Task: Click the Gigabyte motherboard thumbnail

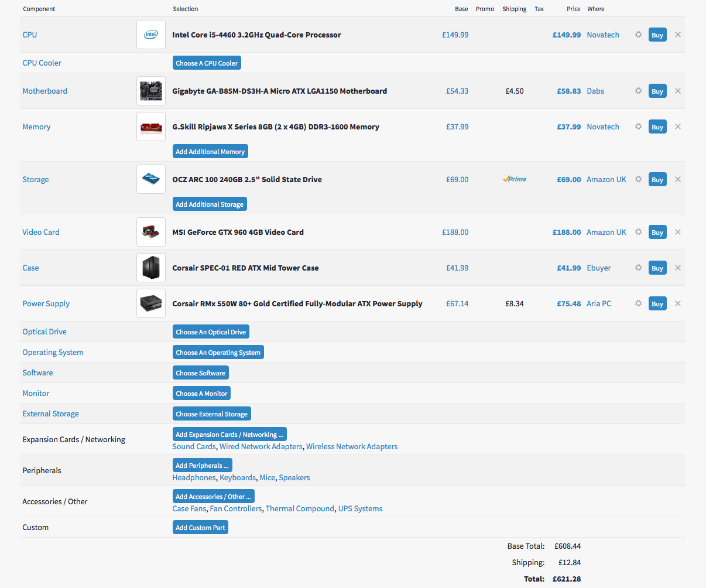Action: coord(151,91)
